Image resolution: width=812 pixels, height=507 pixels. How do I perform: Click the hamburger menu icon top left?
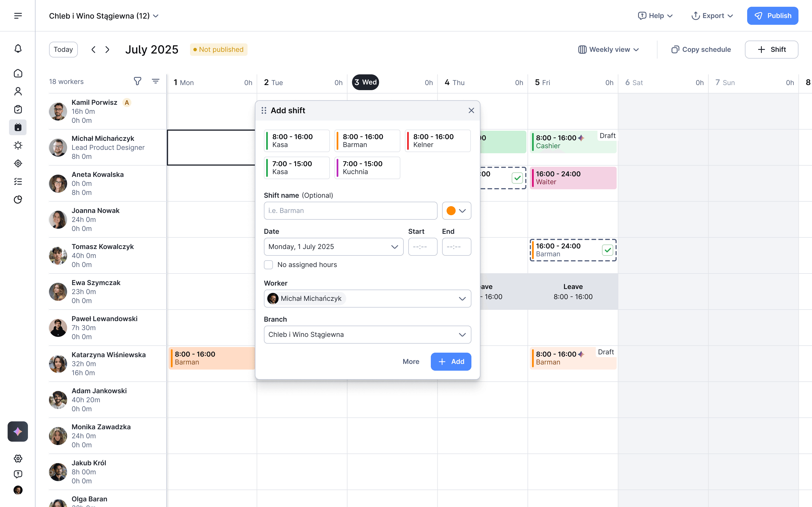(18, 16)
